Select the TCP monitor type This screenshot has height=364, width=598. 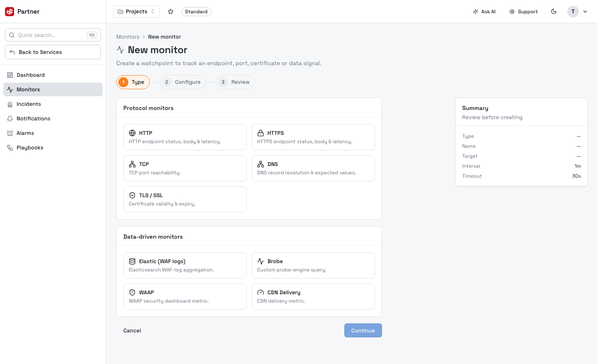coord(185,168)
